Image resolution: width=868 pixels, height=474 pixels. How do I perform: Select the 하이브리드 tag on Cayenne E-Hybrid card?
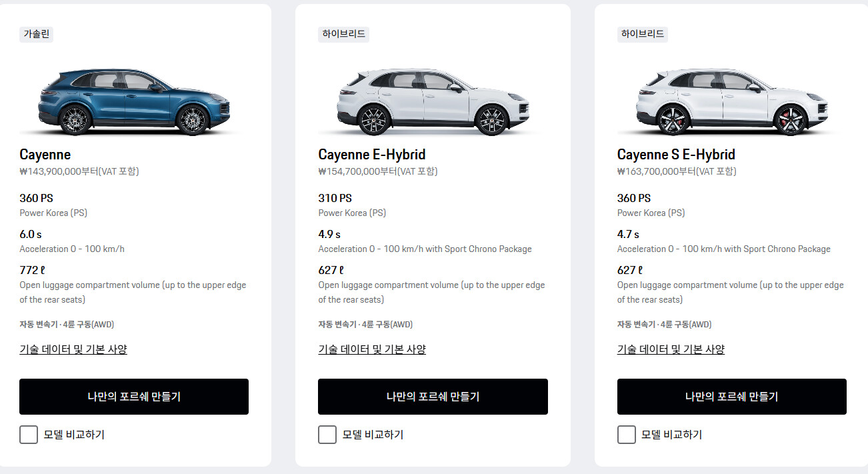(343, 34)
